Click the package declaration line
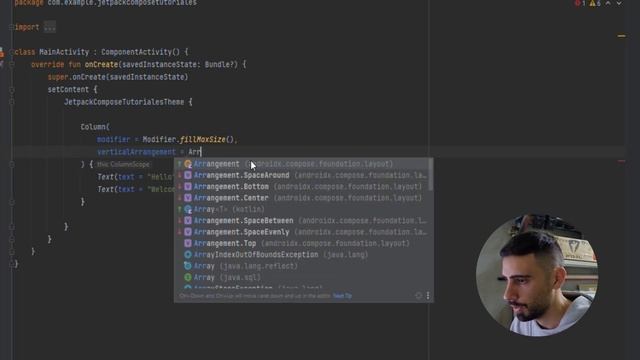 pos(106,3)
